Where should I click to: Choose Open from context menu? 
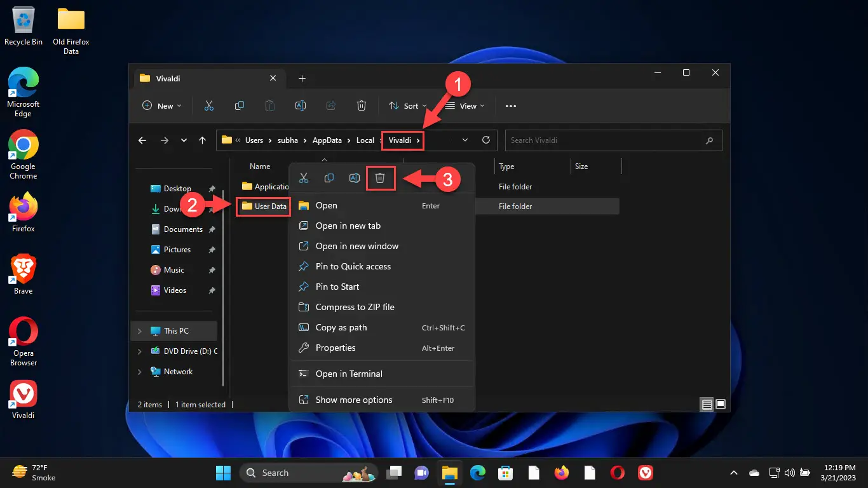[383, 205]
